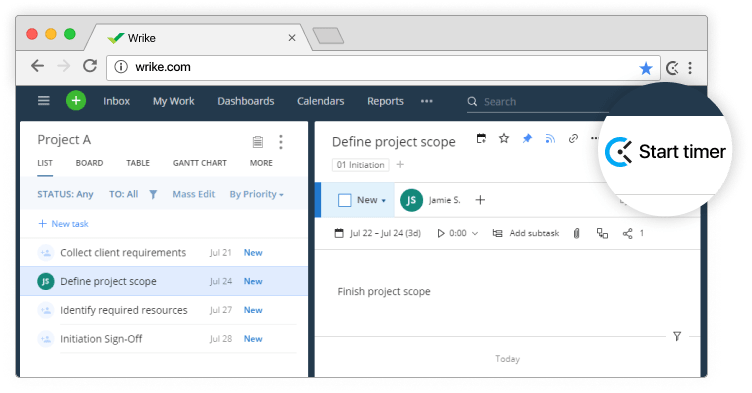Image resolution: width=752 pixels, height=393 pixels.
Task: Click the share icon with count 1
Action: click(627, 234)
